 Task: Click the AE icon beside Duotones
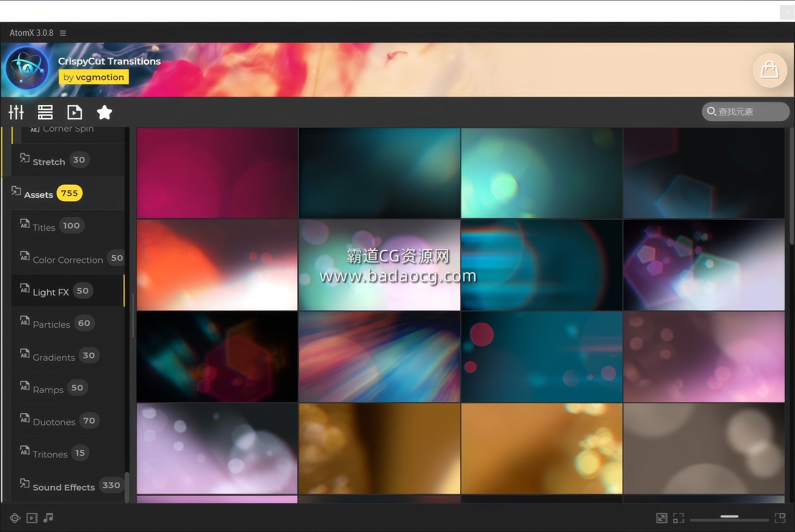click(x=25, y=418)
